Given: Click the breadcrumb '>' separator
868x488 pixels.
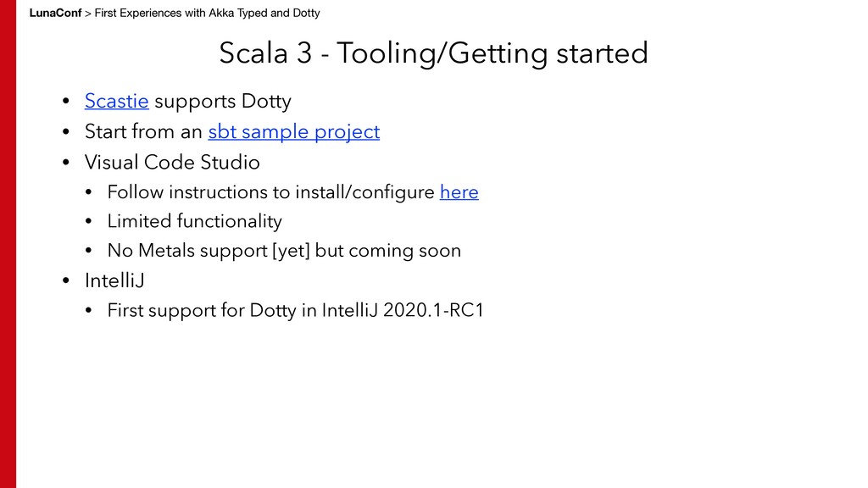Looking at the screenshot, I should (x=87, y=13).
